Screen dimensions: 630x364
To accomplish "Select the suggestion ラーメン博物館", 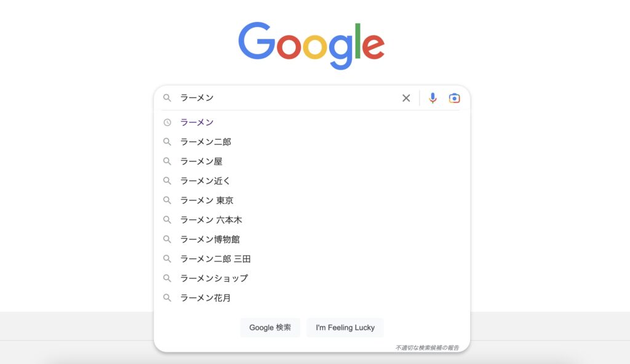I will click(x=312, y=239).
